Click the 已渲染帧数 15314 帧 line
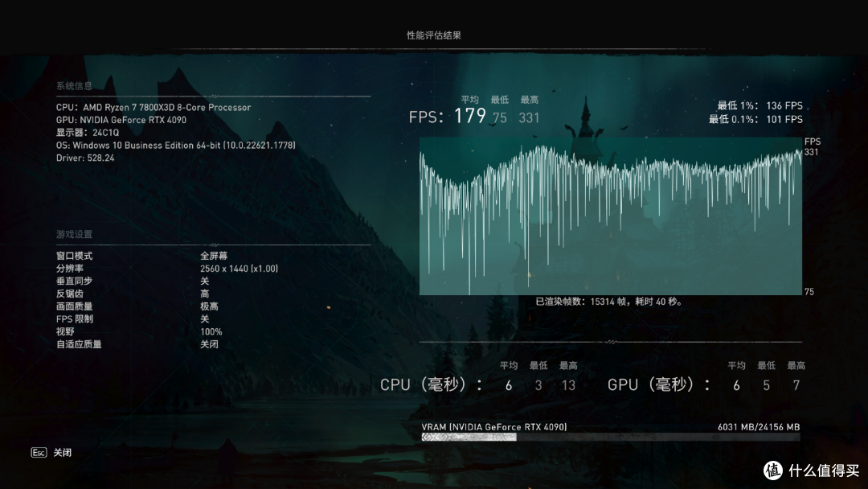Screen dimensions: 868x489 (611, 302)
